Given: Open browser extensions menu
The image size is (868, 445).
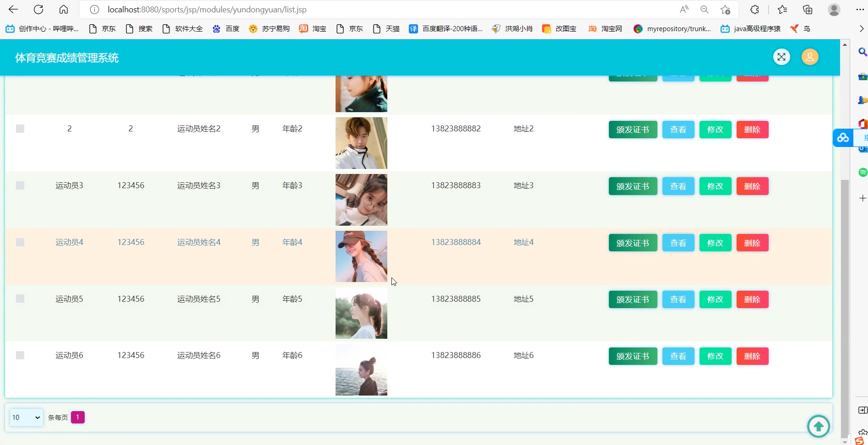Looking at the screenshot, I should click(754, 10).
